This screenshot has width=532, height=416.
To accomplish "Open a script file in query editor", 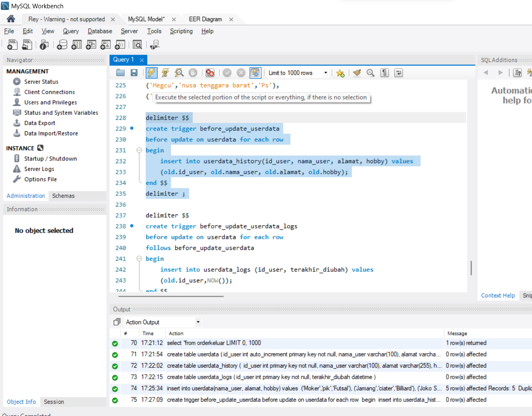I will pyautogui.click(x=120, y=73).
